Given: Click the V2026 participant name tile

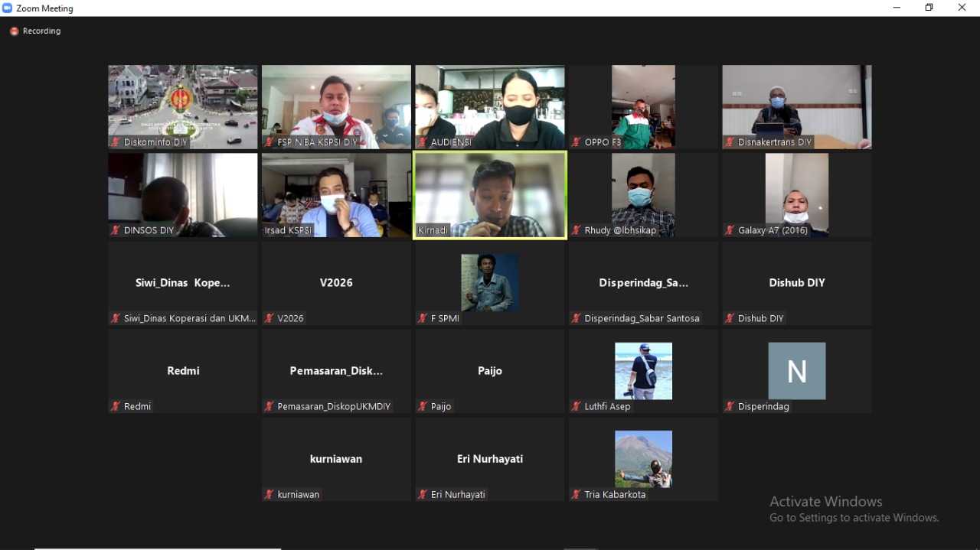Looking at the screenshot, I should click(336, 283).
